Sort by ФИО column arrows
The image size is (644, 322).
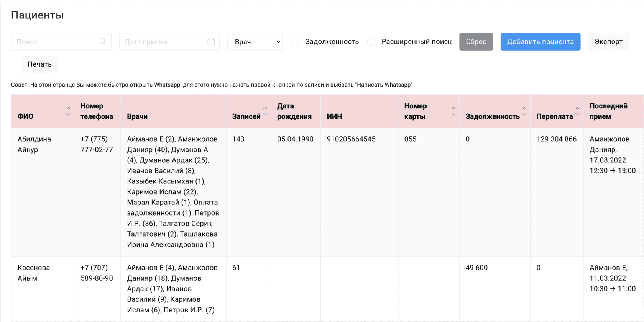click(68, 111)
